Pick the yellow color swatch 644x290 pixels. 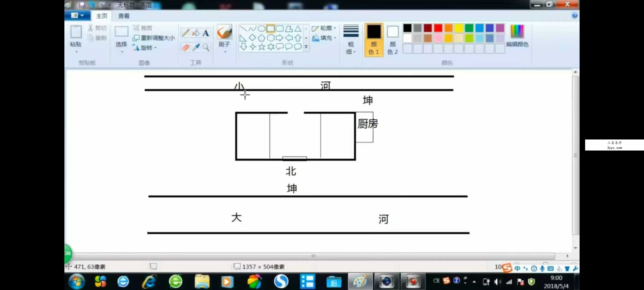[x=459, y=28]
